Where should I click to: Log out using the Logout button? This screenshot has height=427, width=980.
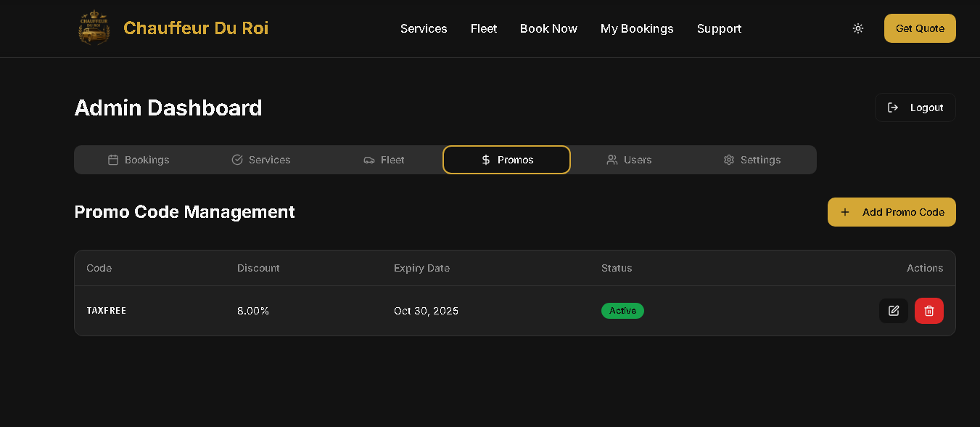click(x=915, y=107)
